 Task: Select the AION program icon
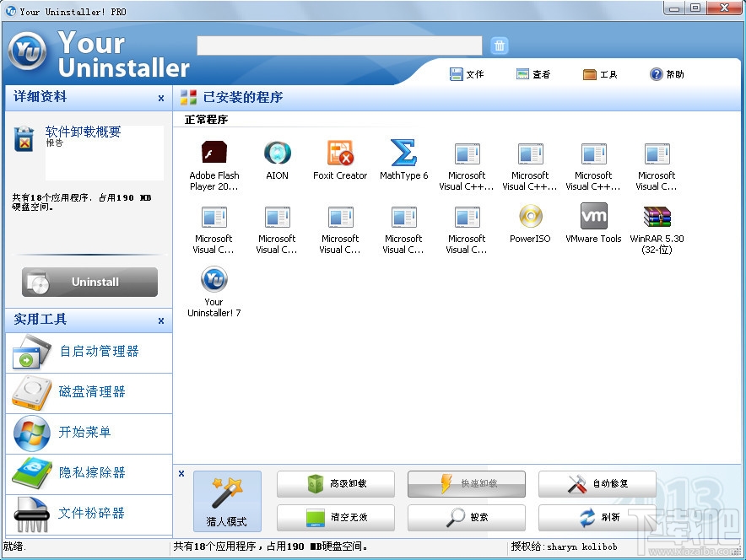click(x=278, y=153)
